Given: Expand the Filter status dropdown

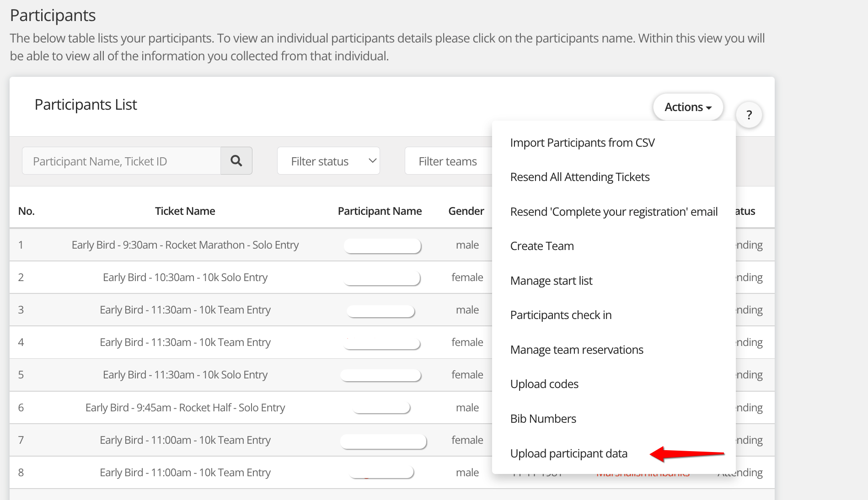Looking at the screenshot, I should pos(328,161).
